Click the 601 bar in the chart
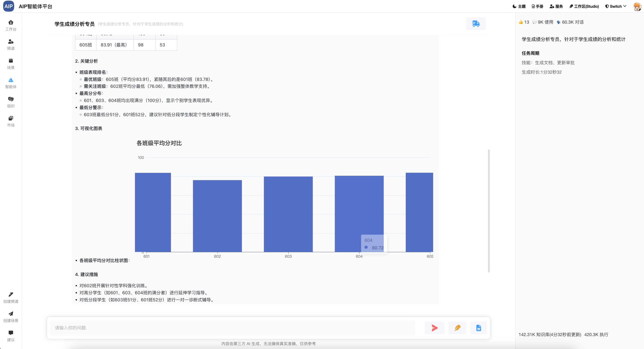The width and height of the screenshot is (644, 349). [x=153, y=212]
